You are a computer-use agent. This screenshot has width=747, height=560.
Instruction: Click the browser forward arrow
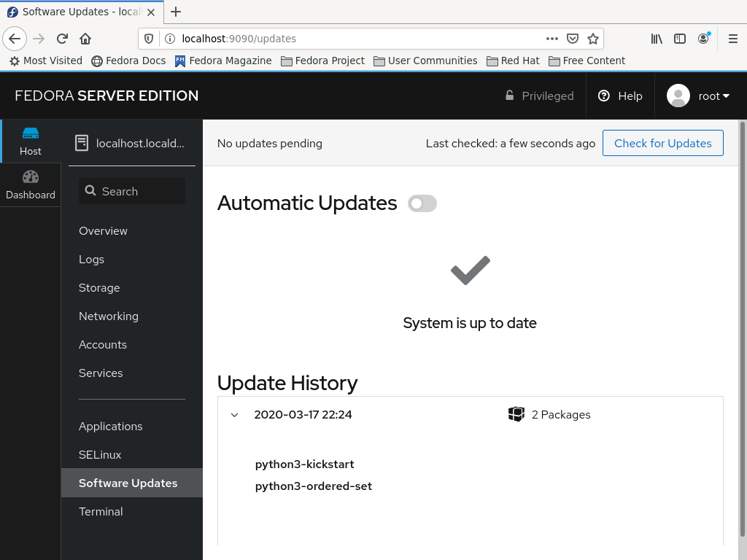click(x=39, y=39)
